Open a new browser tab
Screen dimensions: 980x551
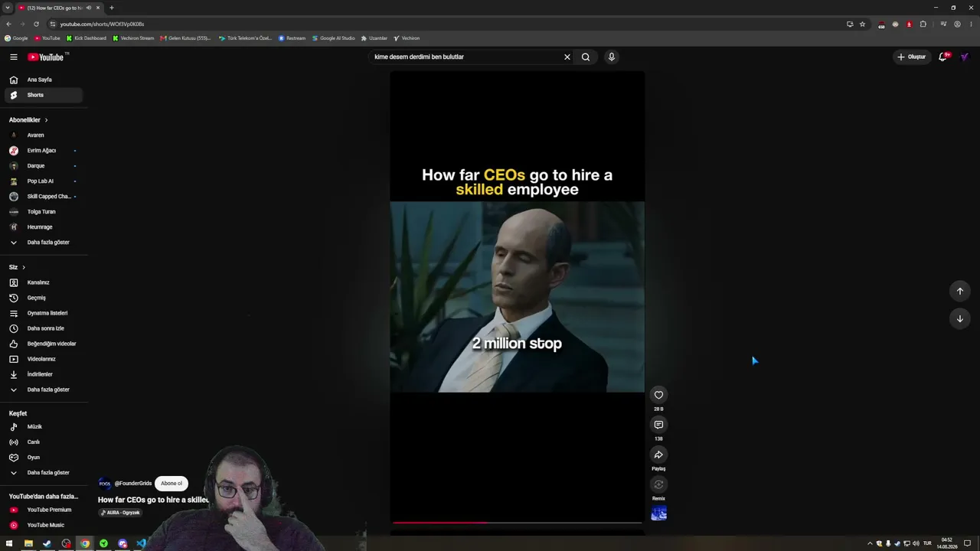point(112,8)
